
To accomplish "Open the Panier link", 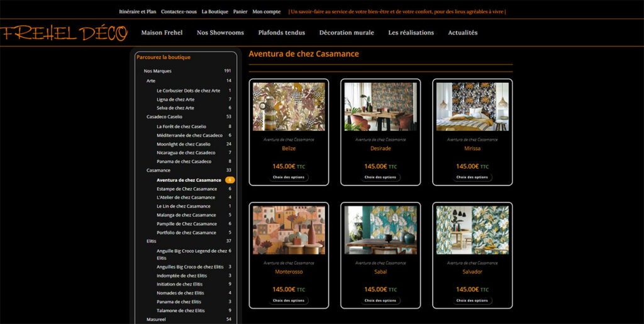I will [x=240, y=12].
